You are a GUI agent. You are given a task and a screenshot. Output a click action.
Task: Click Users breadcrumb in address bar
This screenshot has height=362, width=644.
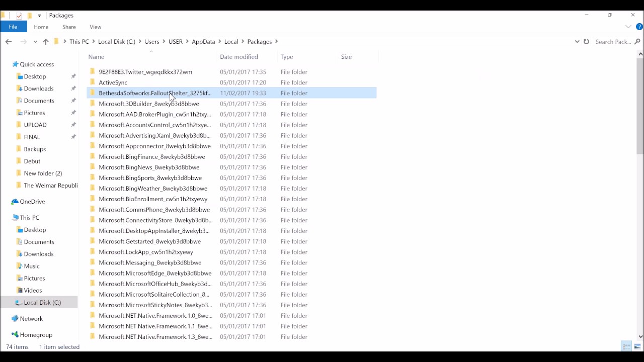[x=152, y=42]
